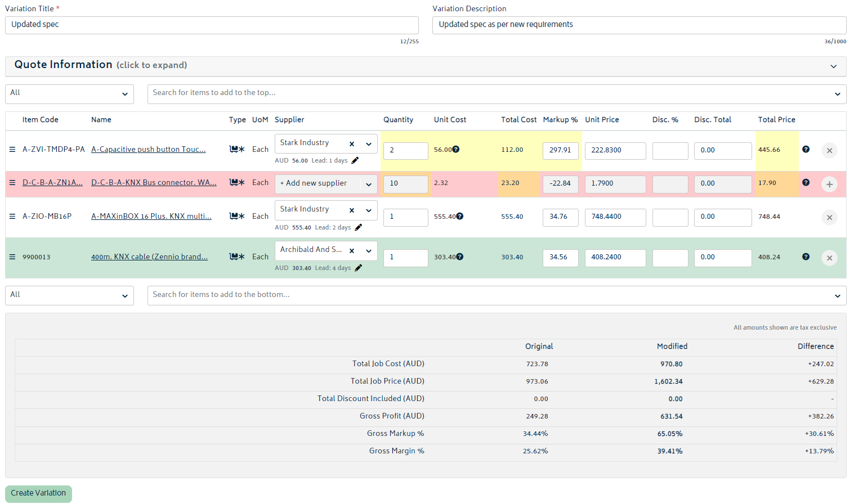
Task: Remove the A-ZVI-TMDP4-PA line item
Action: click(829, 151)
